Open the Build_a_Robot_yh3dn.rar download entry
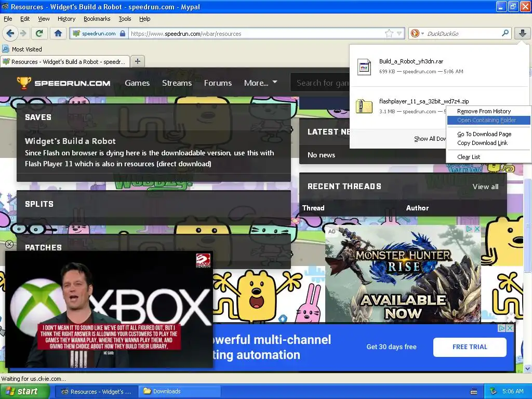Viewport: 532px width, 399px height. click(x=440, y=66)
